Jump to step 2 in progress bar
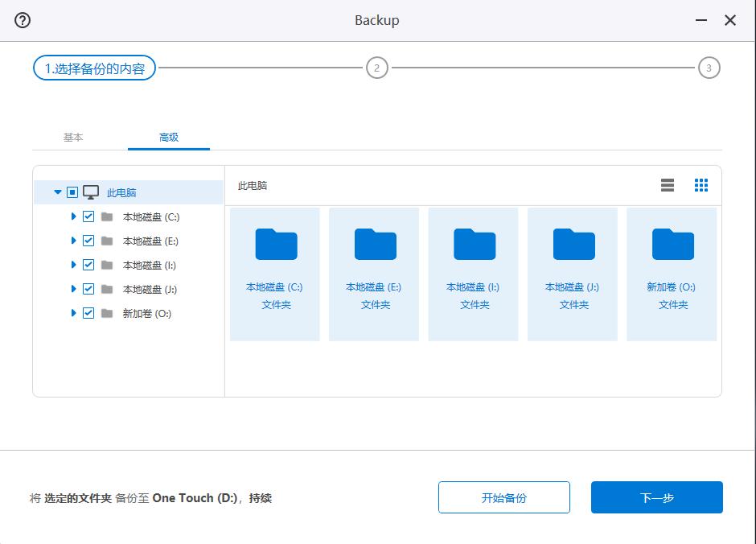The image size is (756, 544). coord(376,68)
